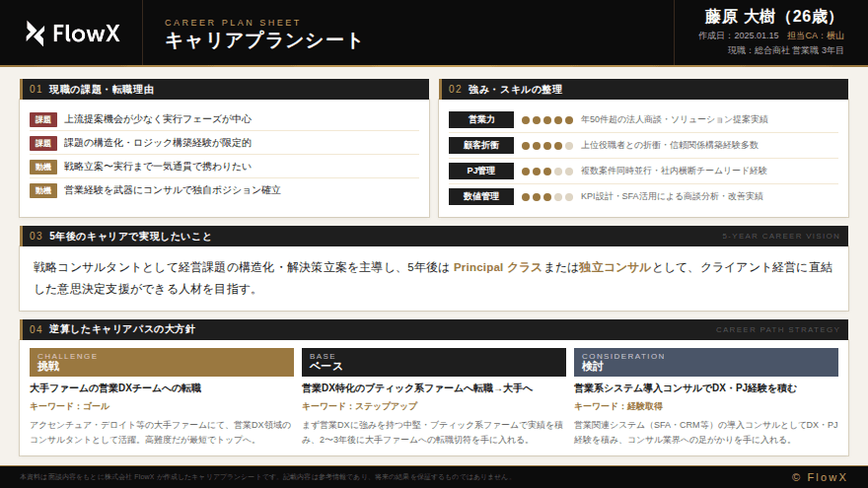Viewport: 868px width, 488px height.
Task: Click the PJ管理 skill label
Action: pyautogui.click(x=480, y=172)
